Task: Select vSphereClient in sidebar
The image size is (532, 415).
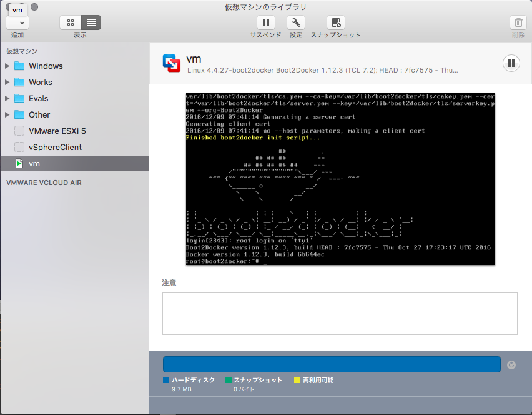Action: point(75,147)
